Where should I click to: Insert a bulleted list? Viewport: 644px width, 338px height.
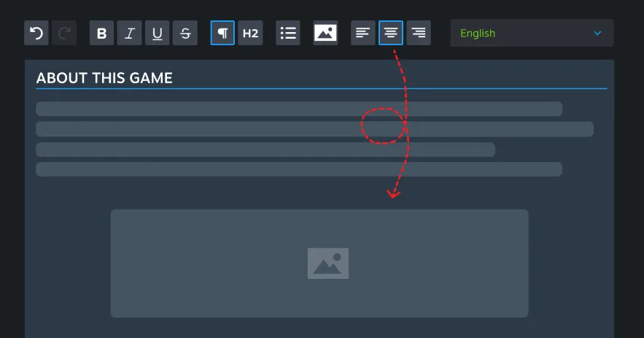(288, 33)
